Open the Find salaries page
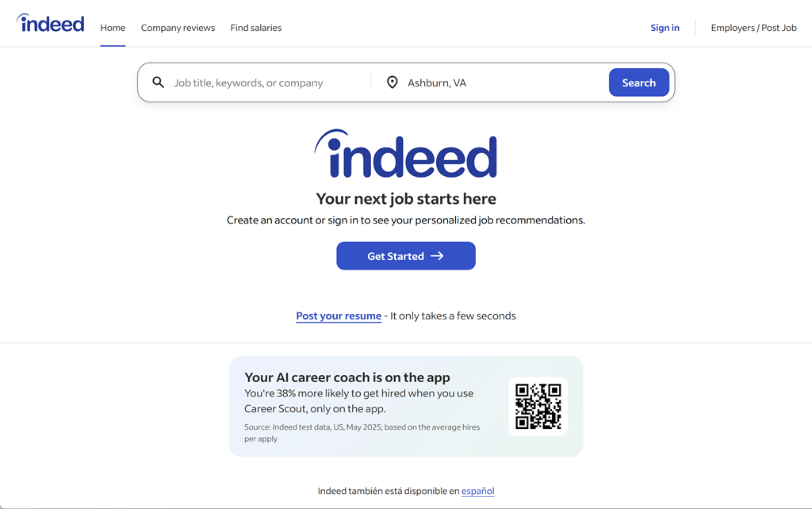The height and width of the screenshot is (509, 812). tap(256, 28)
